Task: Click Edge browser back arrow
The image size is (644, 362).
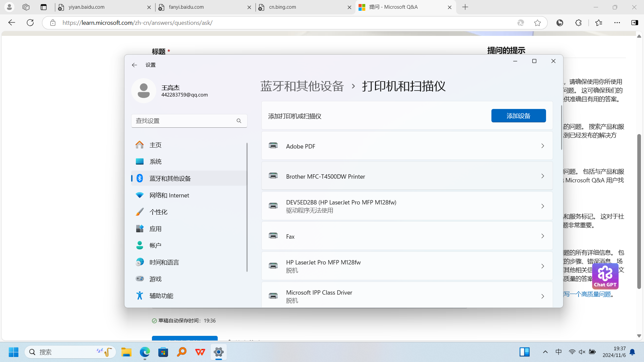Action: [12, 22]
